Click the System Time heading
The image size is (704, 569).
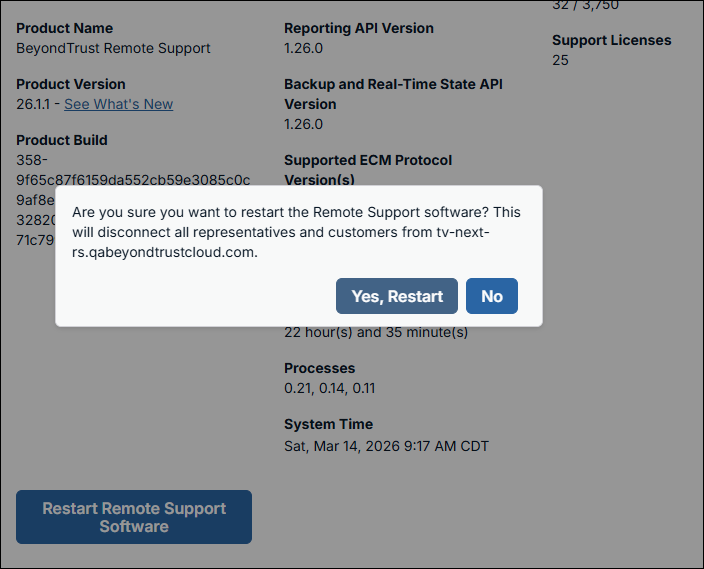click(x=329, y=424)
